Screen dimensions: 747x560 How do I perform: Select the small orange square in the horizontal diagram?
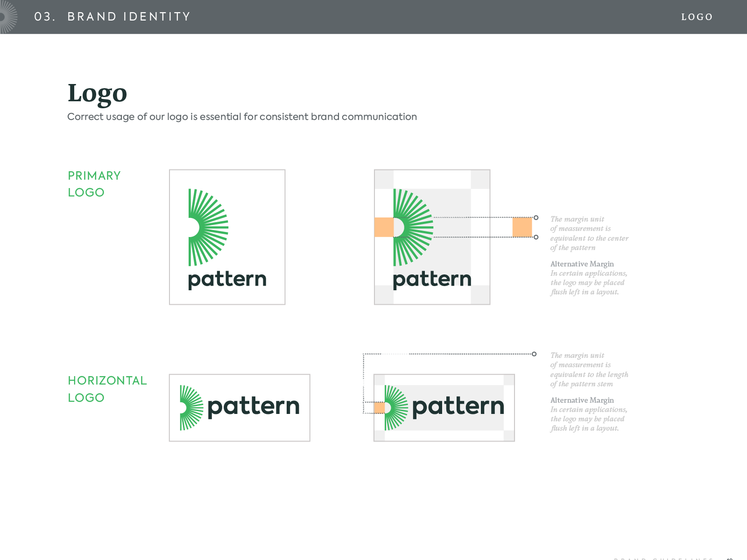point(379,408)
